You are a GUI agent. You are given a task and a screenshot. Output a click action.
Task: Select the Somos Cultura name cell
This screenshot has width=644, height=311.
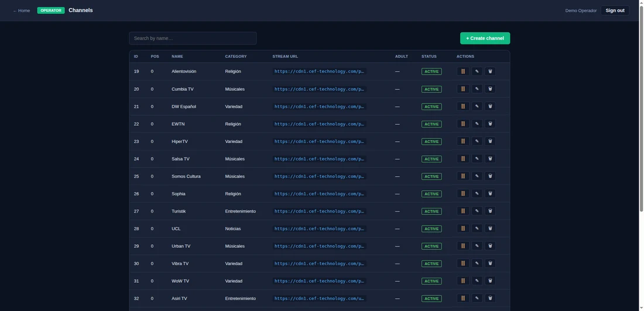tap(186, 176)
